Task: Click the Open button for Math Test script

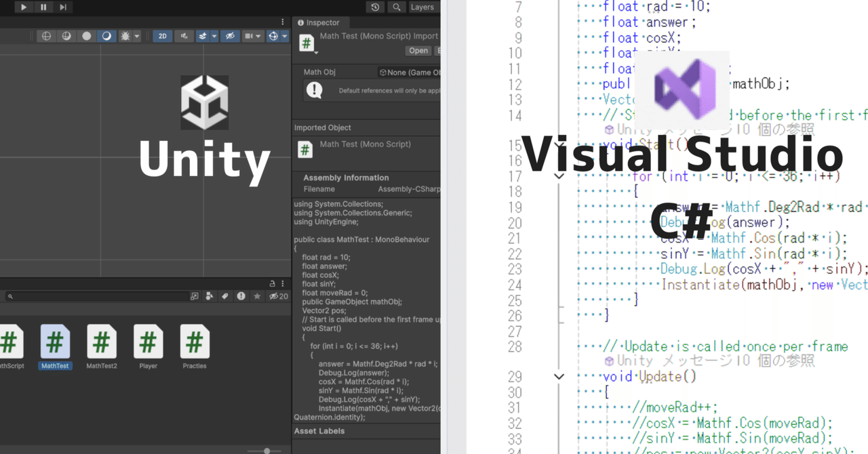Action: 418,50
